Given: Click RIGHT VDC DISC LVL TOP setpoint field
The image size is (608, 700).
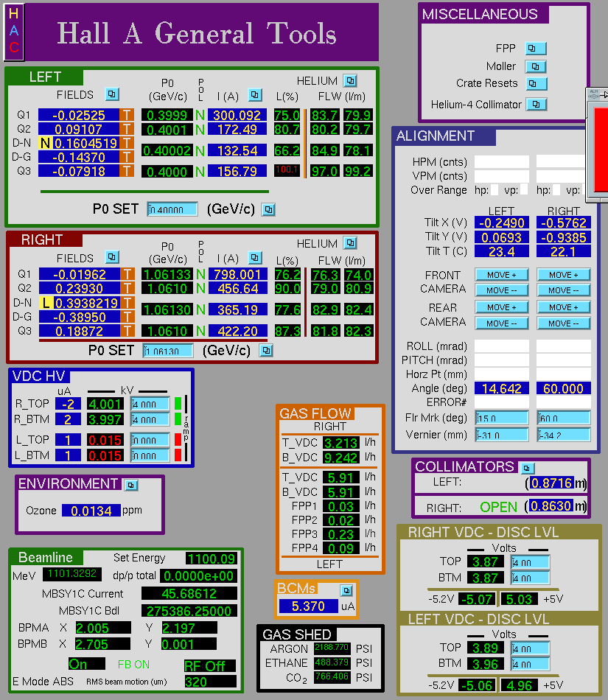Looking at the screenshot, I should coord(530,562).
